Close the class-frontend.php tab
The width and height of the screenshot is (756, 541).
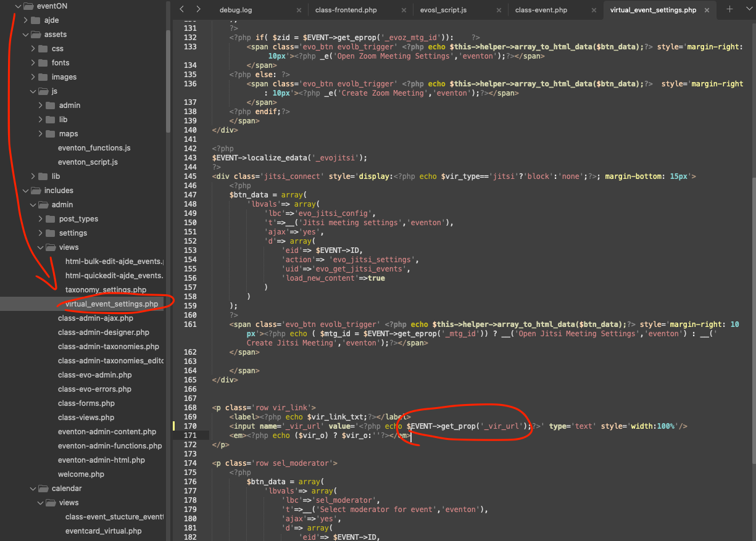(404, 10)
